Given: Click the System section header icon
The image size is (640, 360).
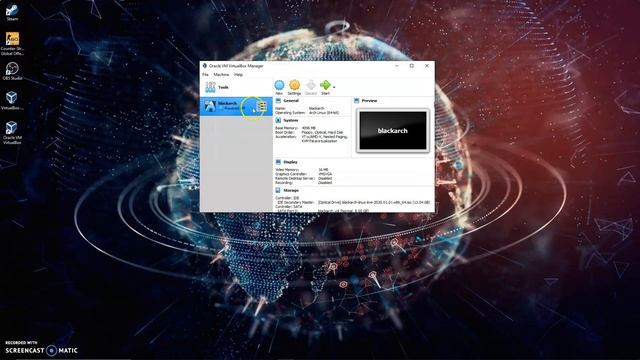Looking at the screenshot, I should 278,120.
